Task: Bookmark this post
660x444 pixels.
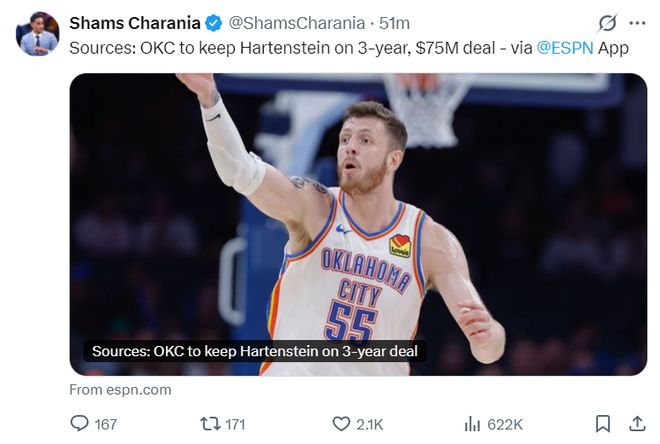Action: coord(603,424)
